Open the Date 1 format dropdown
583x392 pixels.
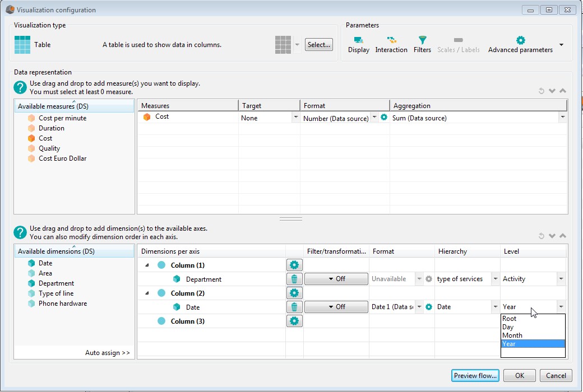coord(419,307)
